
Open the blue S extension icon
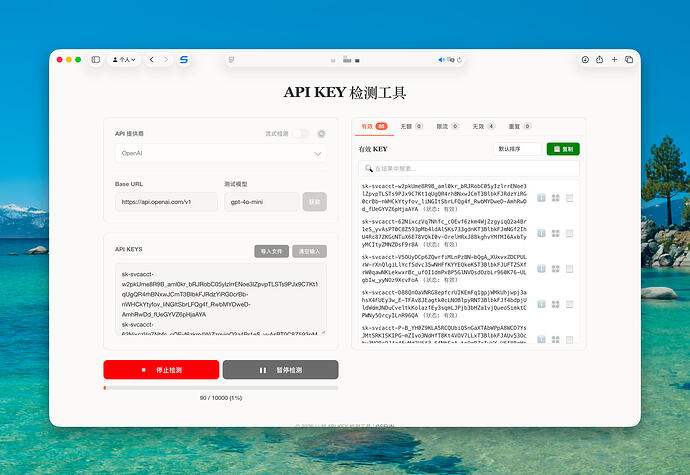[184, 59]
